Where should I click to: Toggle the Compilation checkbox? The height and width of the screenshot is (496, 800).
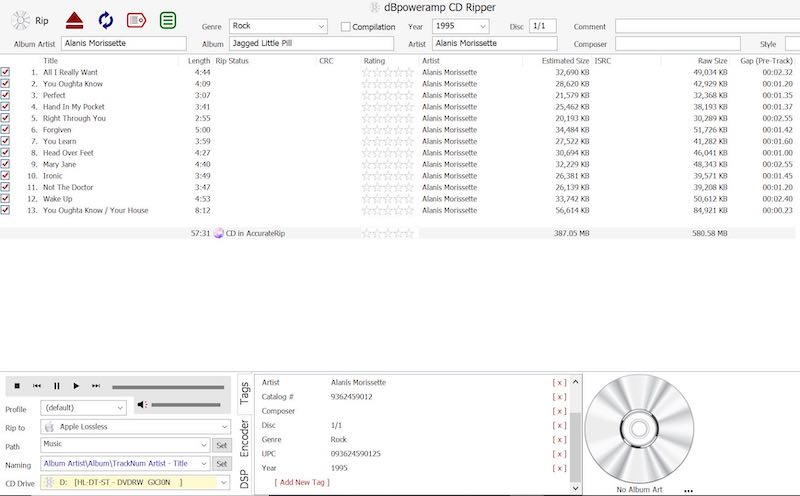click(346, 27)
